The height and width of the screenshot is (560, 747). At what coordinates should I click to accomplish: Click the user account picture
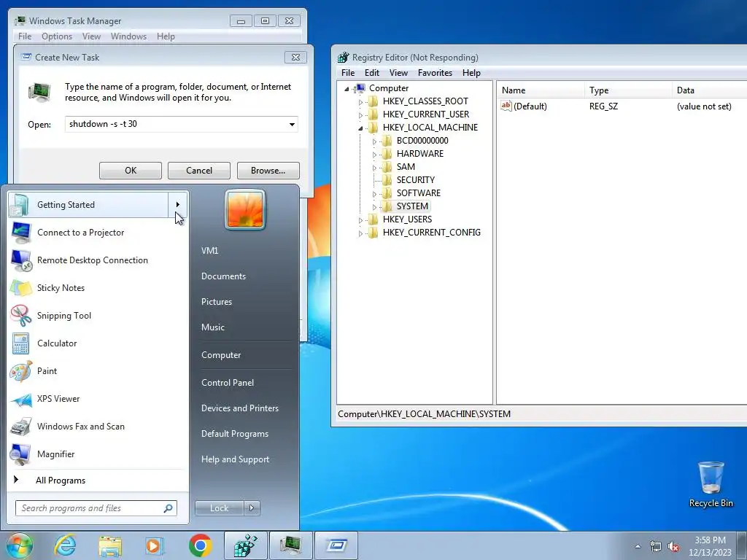coord(245,209)
